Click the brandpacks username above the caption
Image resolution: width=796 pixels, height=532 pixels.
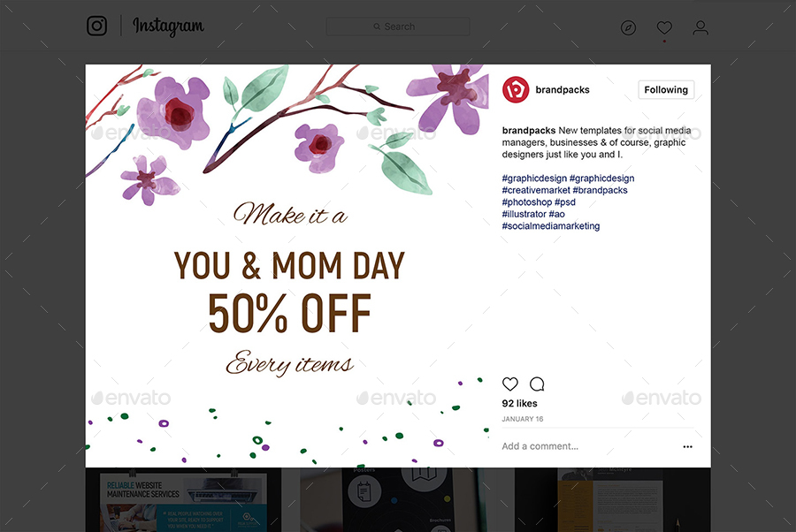pyautogui.click(x=528, y=130)
